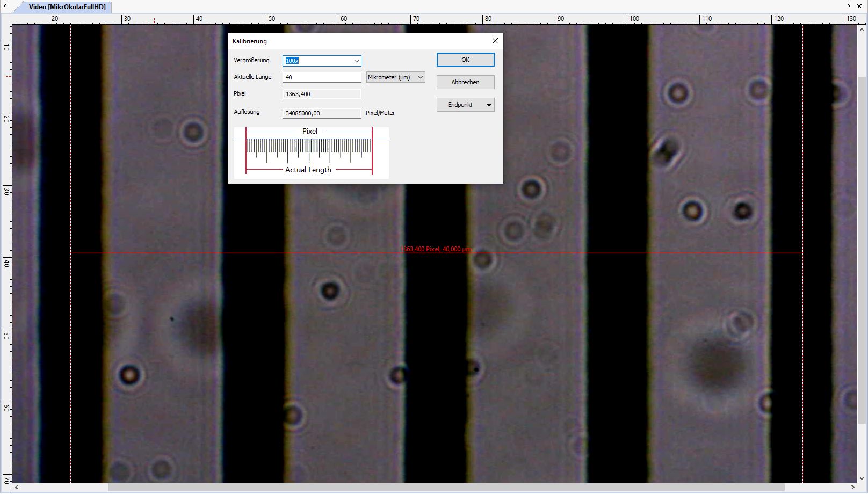Click the vertical scrollbar down arrow
This screenshot has width=868, height=494.
tap(862, 478)
